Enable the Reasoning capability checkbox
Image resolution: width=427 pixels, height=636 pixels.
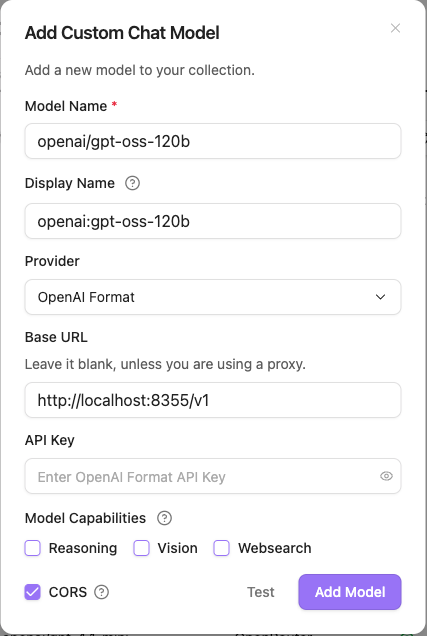coord(32,548)
